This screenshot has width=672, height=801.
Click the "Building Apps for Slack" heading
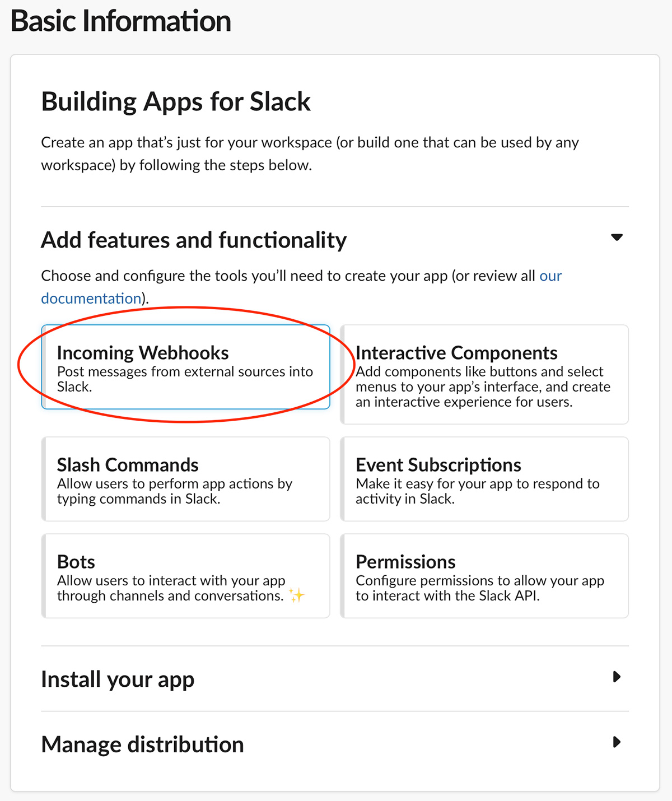pyautogui.click(x=176, y=102)
